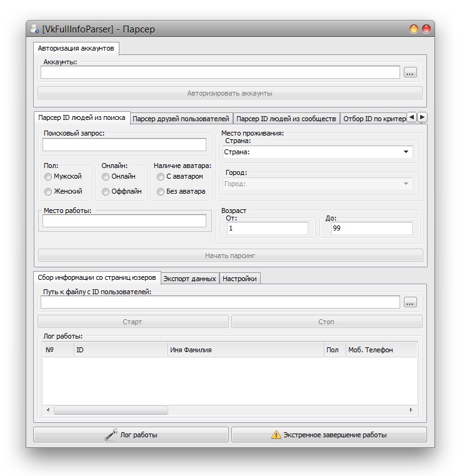Choose the С аватаром radio option
This screenshot has height=476, width=467.
click(161, 177)
